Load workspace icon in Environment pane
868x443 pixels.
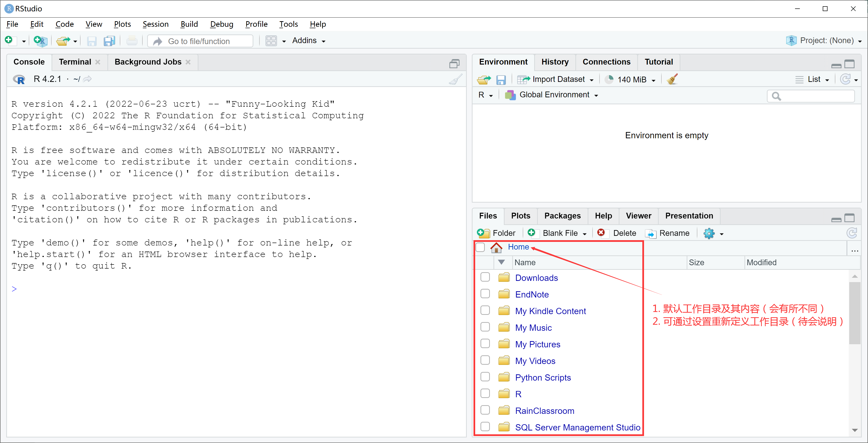pyautogui.click(x=484, y=79)
